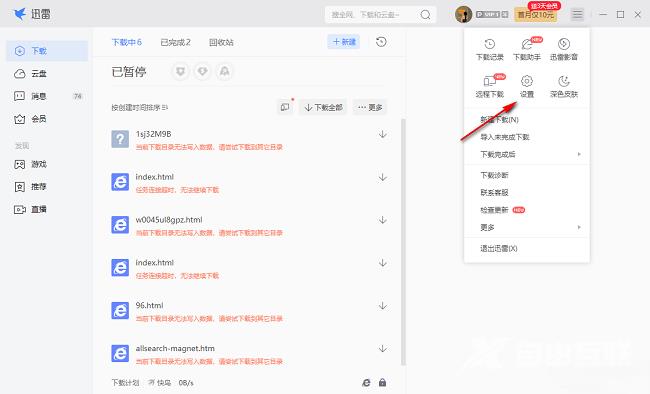
Task: Open 会员 in the left sidebar
Action: pyautogui.click(x=47, y=119)
